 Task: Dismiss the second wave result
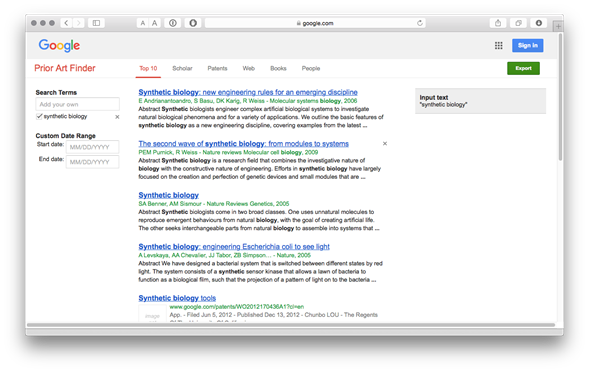(385, 144)
